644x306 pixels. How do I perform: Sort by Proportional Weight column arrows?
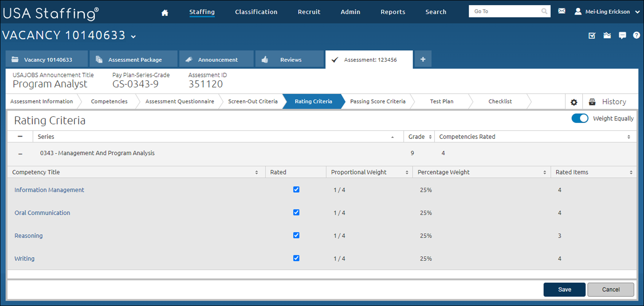tap(407, 172)
